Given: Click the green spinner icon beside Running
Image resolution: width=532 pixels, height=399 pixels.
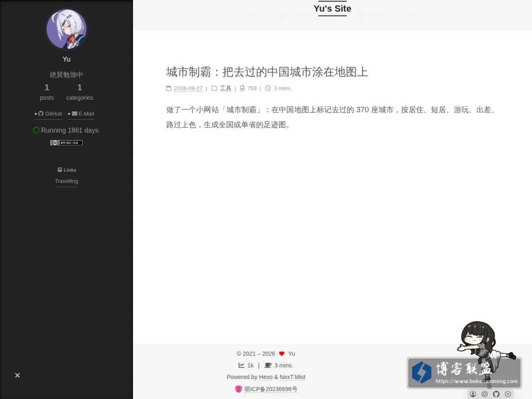Looking at the screenshot, I should [36, 130].
